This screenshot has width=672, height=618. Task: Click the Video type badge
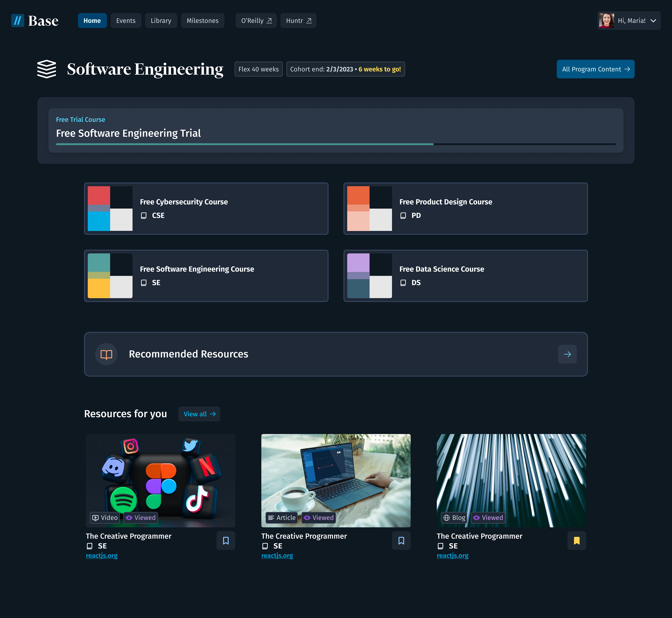(105, 518)
